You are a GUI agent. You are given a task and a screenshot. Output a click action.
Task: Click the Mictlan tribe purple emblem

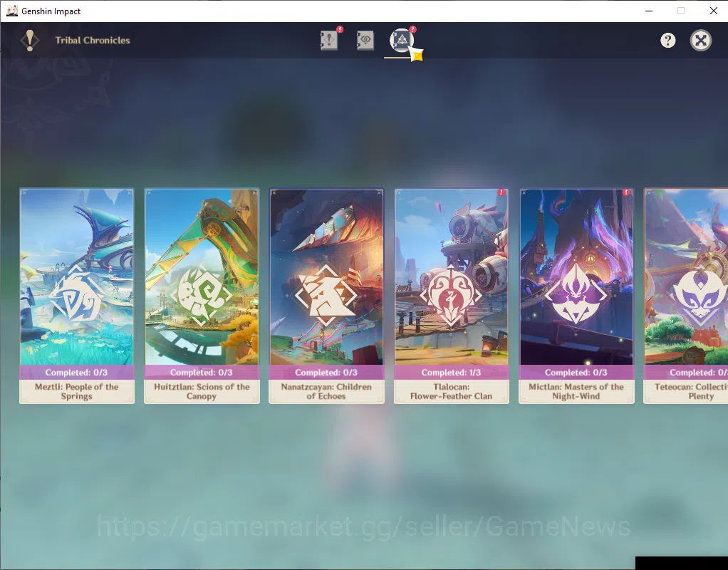coord(576,294)
